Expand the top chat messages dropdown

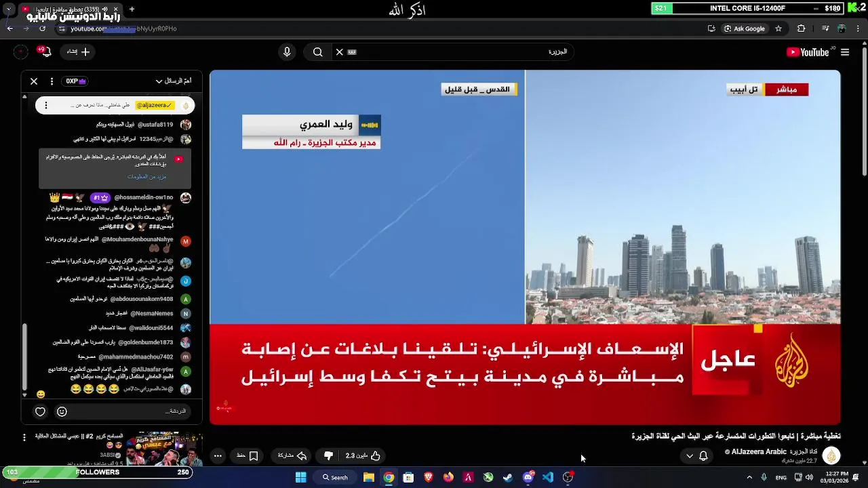[x=173, y=81]
